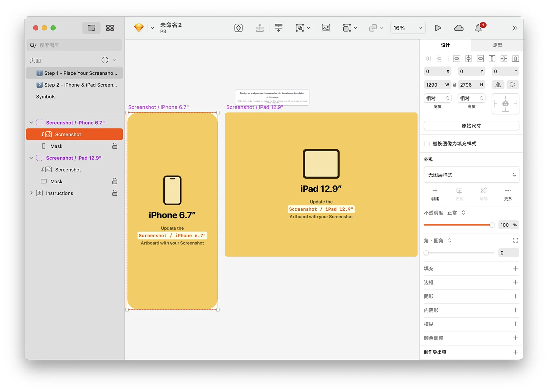
Task: Click the Boolean union toolbar icon
Action: tap(373, 28)
